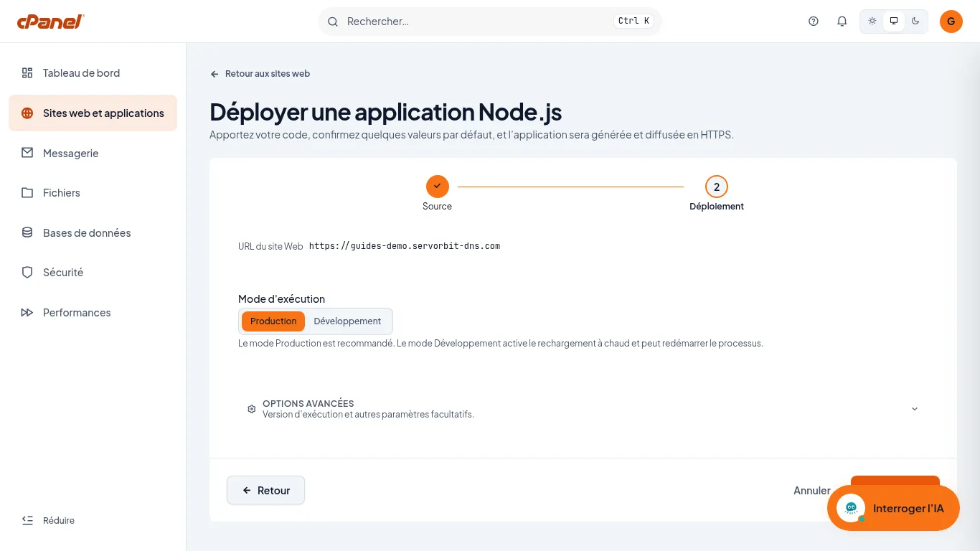The image size is (980, 551).
Task: Click the cPanel logo
Action: (51, 22)
